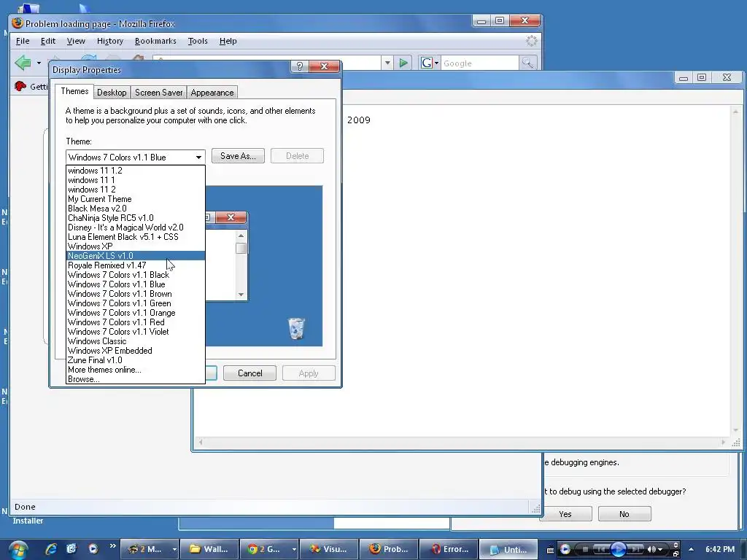The image size is (747, 560).
Task: Open Firefox Prob... taskbar button
Action: click(388, 549)
